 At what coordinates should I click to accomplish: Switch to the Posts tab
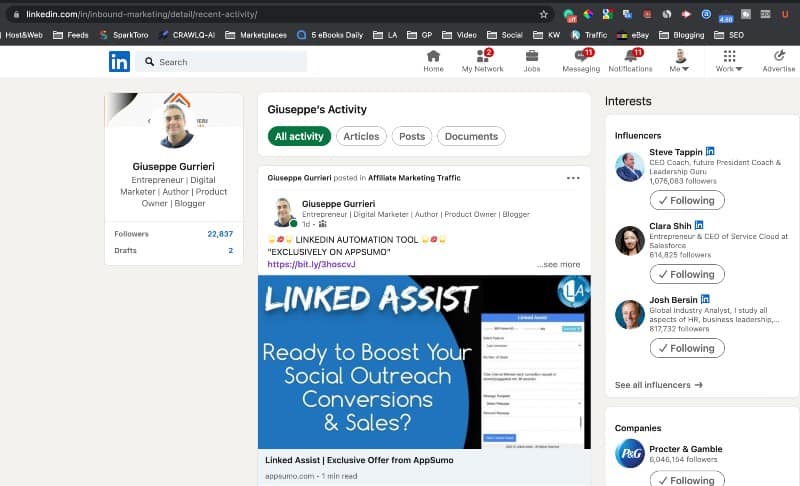point(412,136)
